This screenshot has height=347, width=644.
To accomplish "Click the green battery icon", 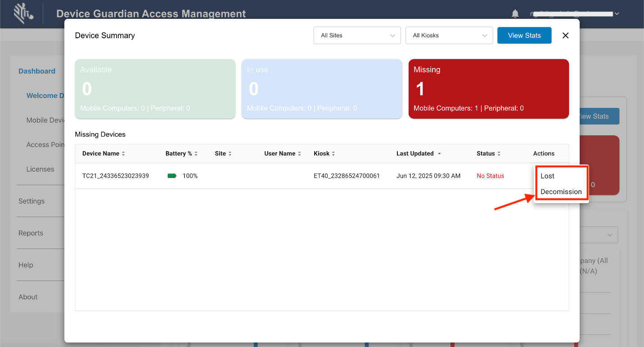I will click(172, 176).
